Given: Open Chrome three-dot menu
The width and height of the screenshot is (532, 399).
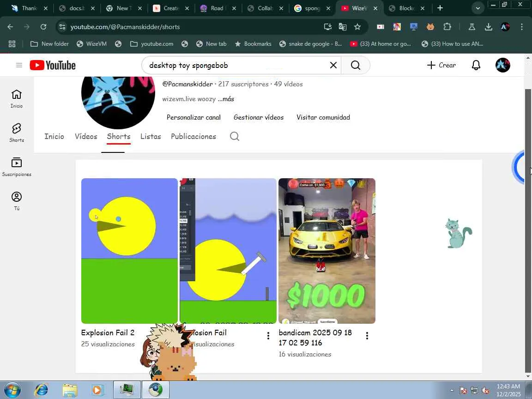Looking at the screenshot, I should click(x=521, y=27).
